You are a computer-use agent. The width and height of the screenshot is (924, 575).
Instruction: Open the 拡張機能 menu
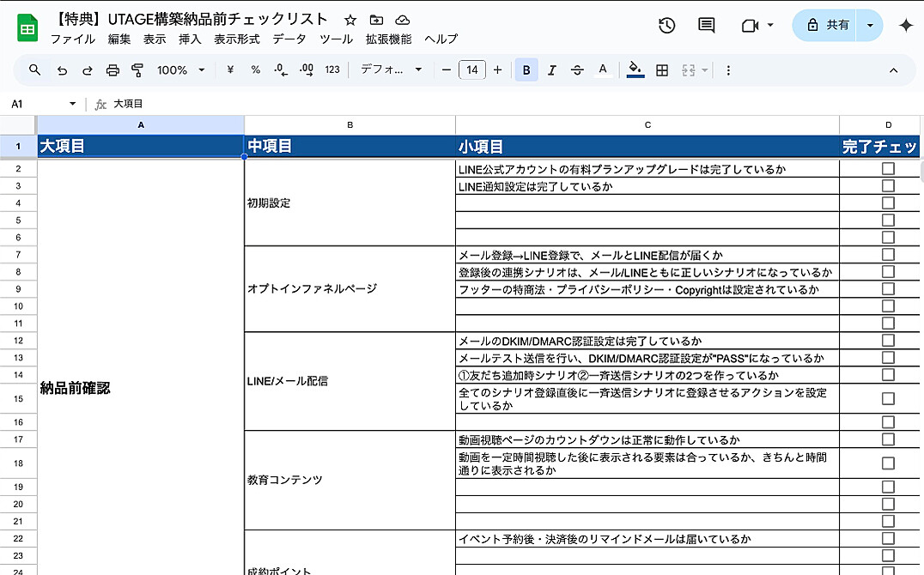click(x=389, y=39)
